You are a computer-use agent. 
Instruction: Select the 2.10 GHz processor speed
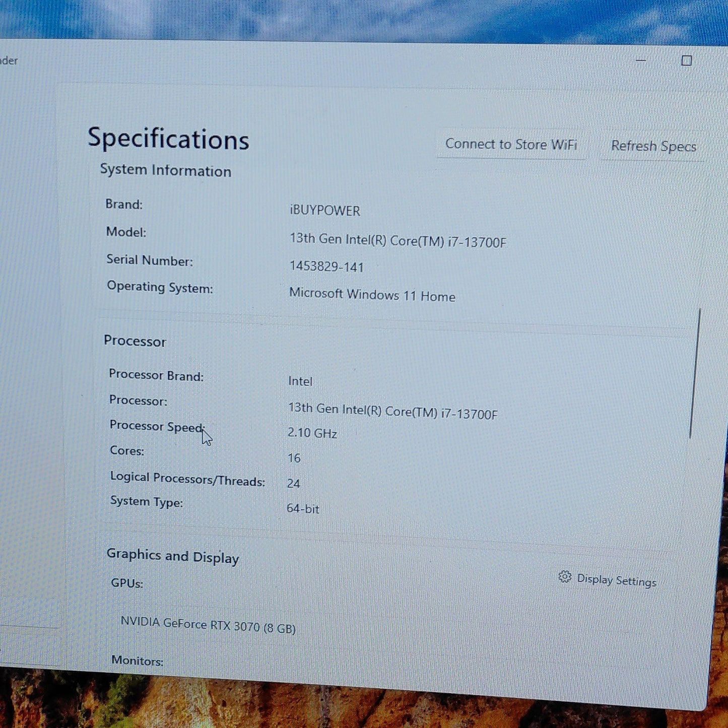(x=312, y=433)
